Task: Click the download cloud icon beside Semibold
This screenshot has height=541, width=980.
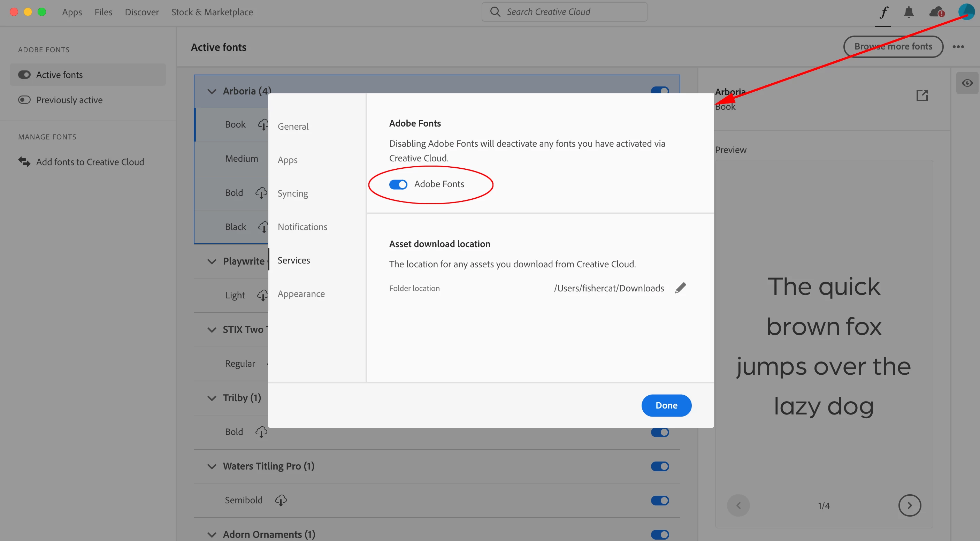Action: pyautogui.click(x=281, y=500)
